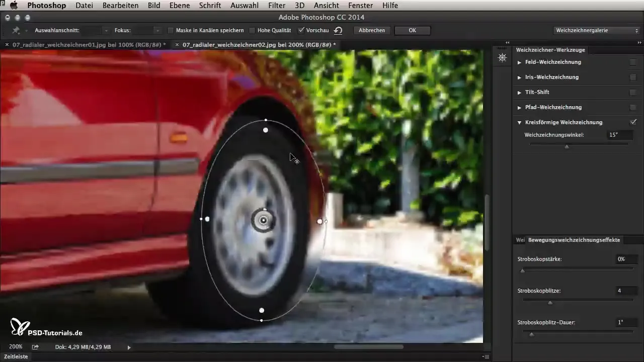Click the ship-wheel blur gallery panel icon
This screenshot has height=362, width=644.
pos(502,58)
